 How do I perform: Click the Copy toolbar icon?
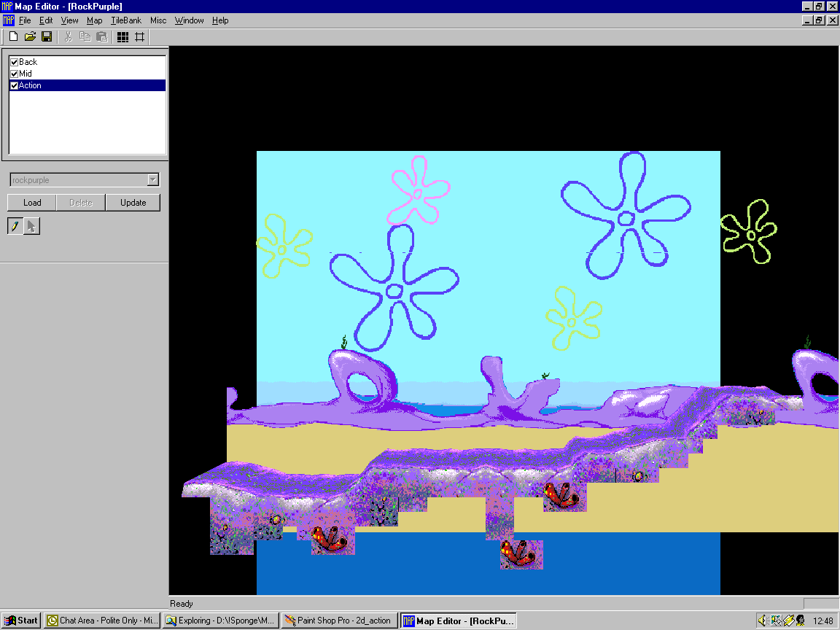click(x=85, y=36)
